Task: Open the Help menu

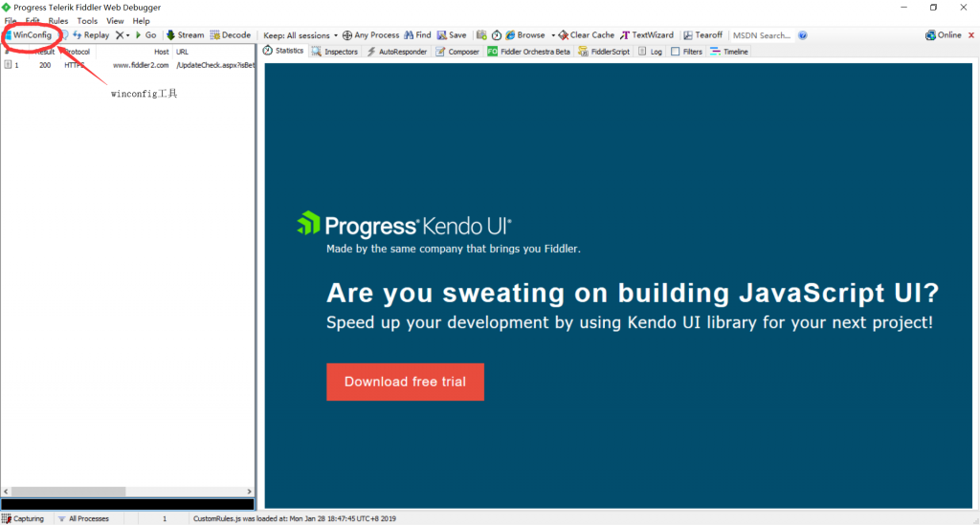Action: pos(142,21)
